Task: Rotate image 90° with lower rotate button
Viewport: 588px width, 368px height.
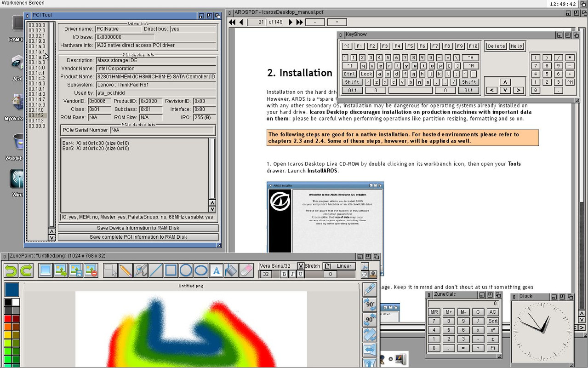Action: click(370, 320)
